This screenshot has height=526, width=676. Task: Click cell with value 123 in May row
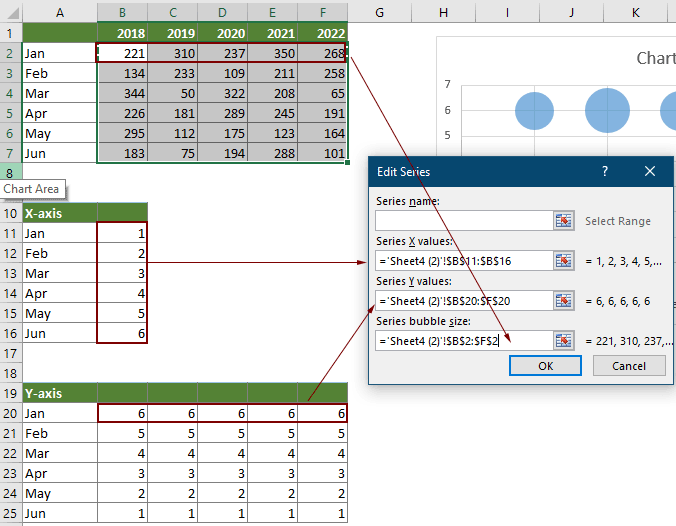(x=272, y=133)
